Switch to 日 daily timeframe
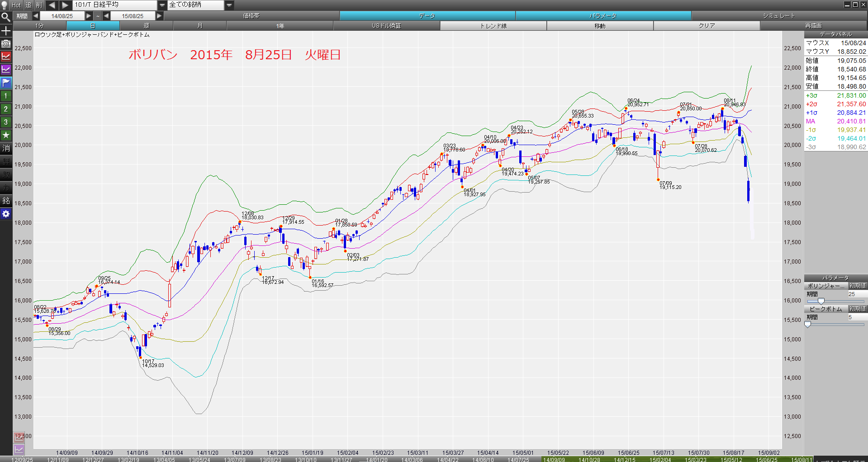Screen dimensions: 868x462 tap(93, 26)
